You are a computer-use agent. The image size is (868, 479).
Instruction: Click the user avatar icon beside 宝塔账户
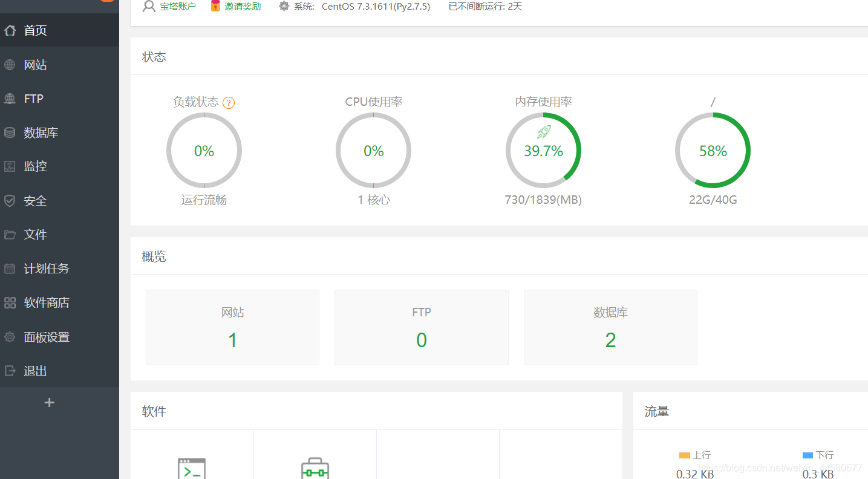click(149, 7)
